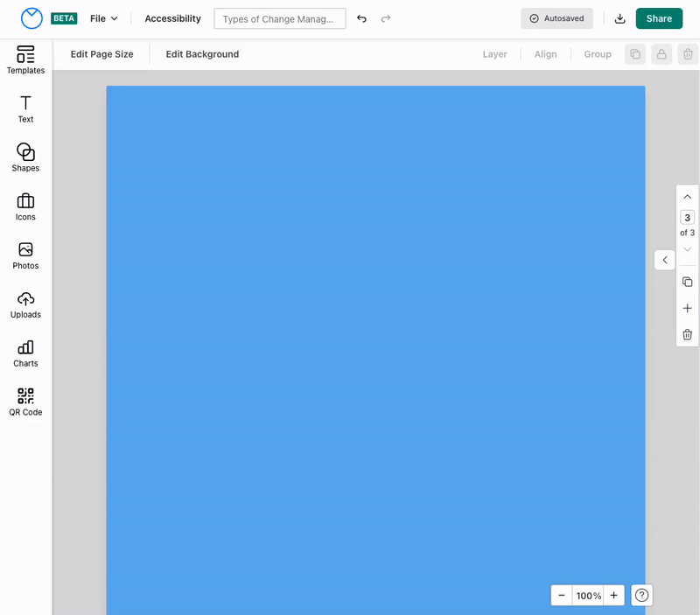
Task: Open the Shapes panel
Action: pyautogui.click(x=25, y=157)
